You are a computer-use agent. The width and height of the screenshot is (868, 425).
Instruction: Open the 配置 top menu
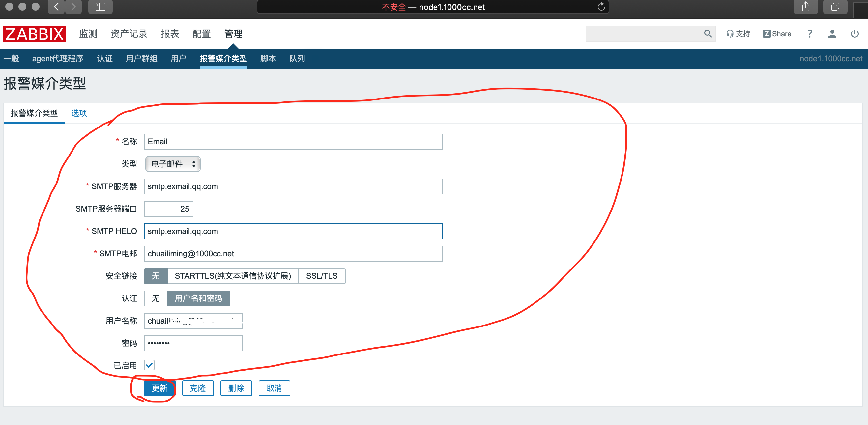pyautogui.click(x=201, y=34)
